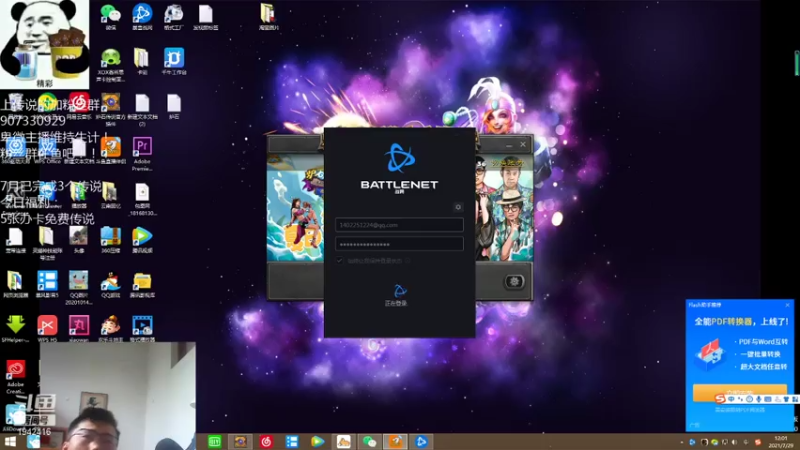Image resolution: width=800 pixels, height=450 pixels.
Task: Open the Tencent Video library folder
Action: [142, 284]
